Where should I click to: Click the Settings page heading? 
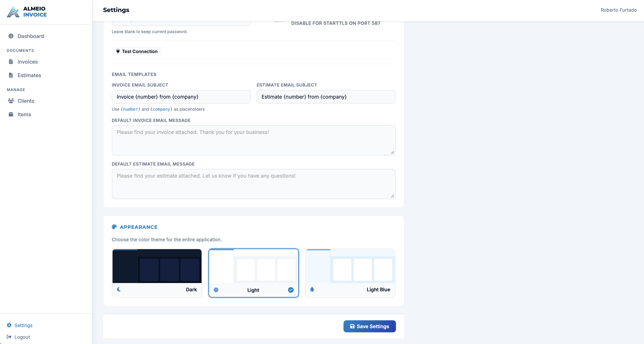click(116, 10)
